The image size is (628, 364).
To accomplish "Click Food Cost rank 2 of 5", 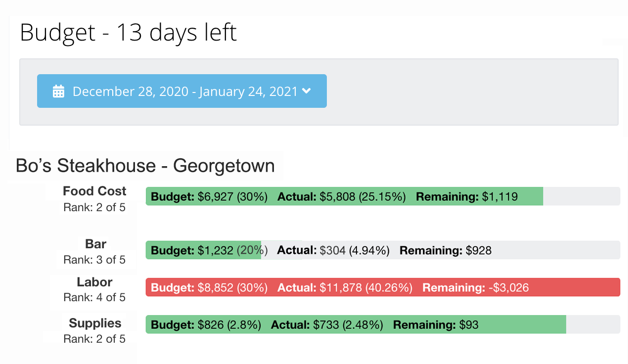I will pyautogui.click(x=94, y=208).
